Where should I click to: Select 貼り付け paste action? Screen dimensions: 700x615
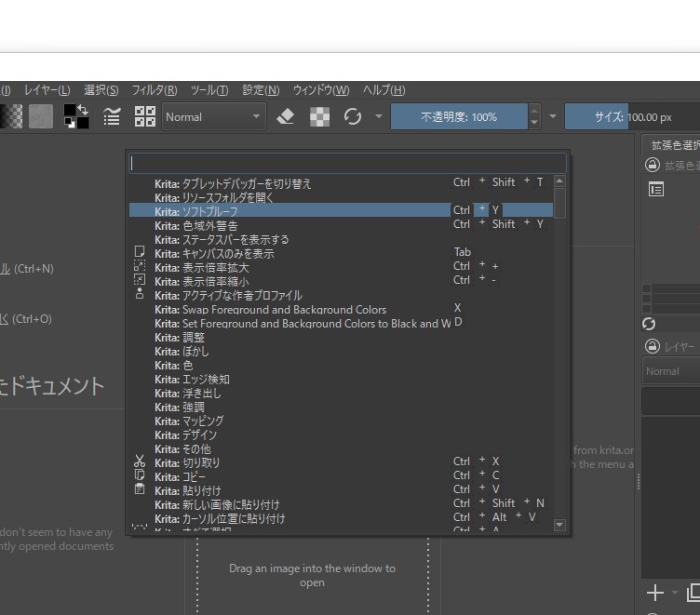(341, 490)
